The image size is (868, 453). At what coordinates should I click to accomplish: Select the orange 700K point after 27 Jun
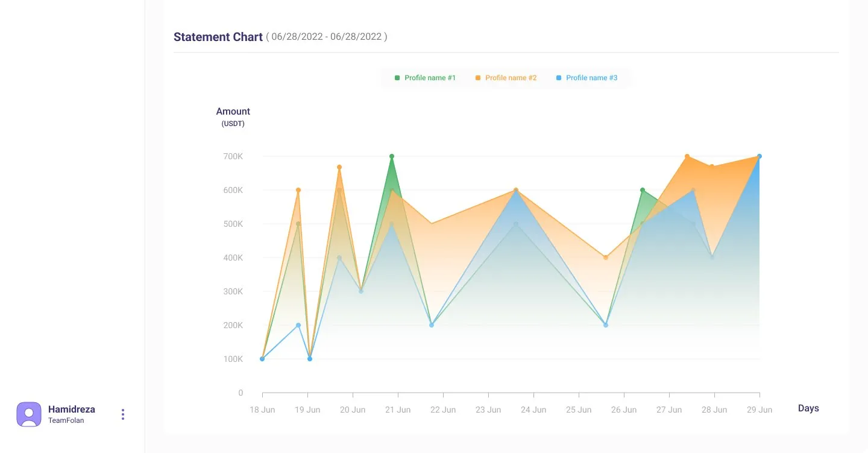pyautogui.click(x=687, y=156)
